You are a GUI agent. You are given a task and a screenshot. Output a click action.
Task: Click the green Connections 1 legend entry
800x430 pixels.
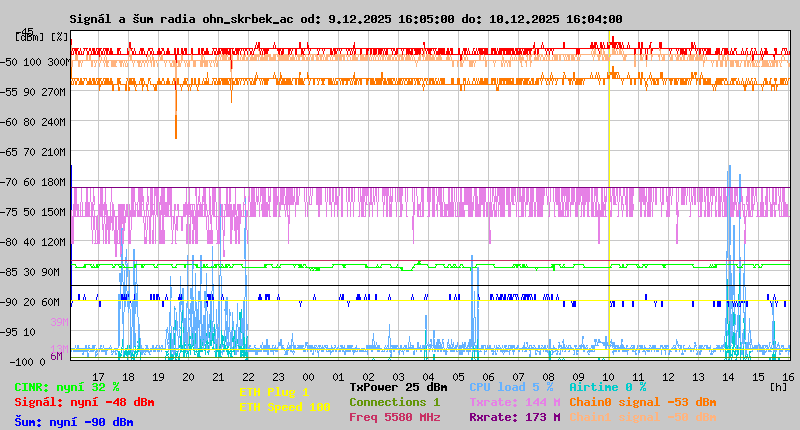pyautogui.click(x=394, y=402)
